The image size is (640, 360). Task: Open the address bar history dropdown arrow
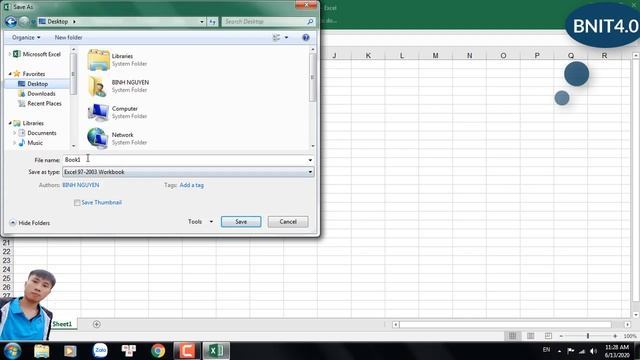pyautogui.click(x=202, y=22)
